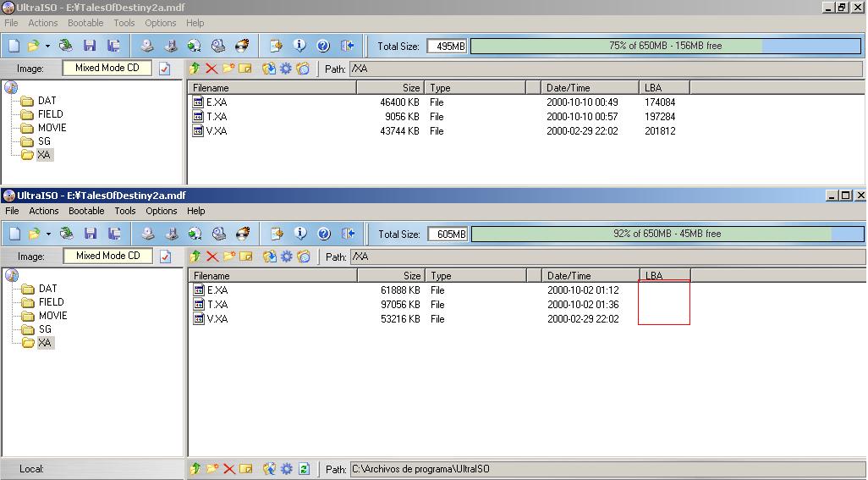Click Burn CD image icon in inactive window

(242, 46)
